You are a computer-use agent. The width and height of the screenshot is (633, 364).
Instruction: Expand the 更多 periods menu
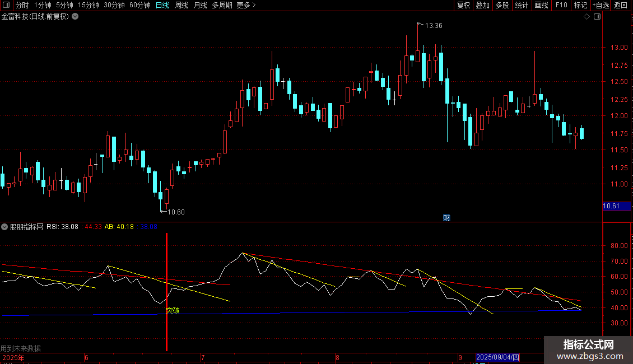tap(246, 5)
